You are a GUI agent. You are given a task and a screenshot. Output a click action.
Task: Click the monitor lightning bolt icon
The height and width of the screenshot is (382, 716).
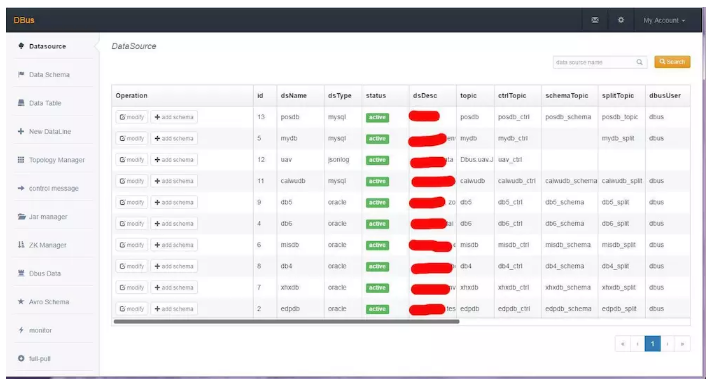pyautogui.click(x=21, y=330)
